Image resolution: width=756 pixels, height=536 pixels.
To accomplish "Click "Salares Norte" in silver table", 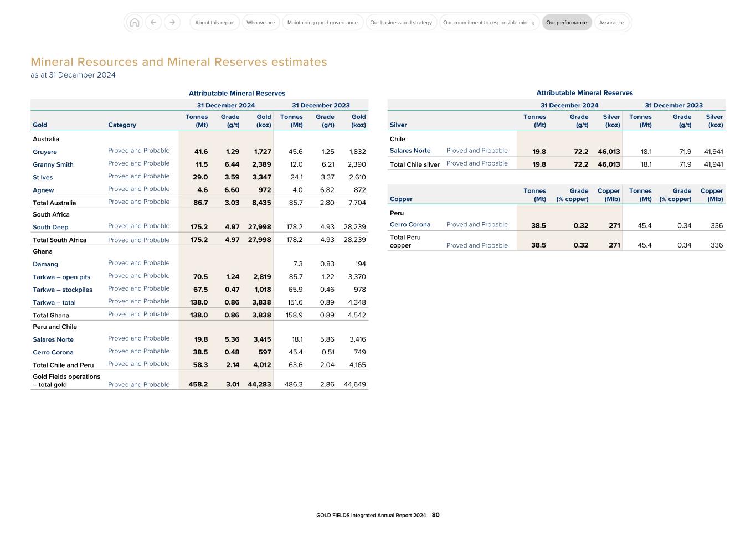I will [410, 151].
